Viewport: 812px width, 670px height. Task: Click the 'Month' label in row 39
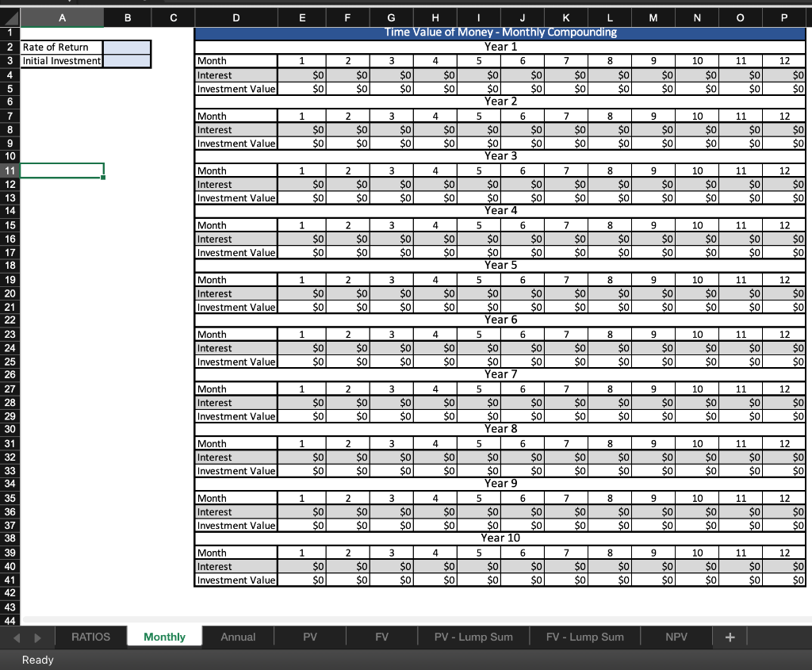(x=236, y=553)
